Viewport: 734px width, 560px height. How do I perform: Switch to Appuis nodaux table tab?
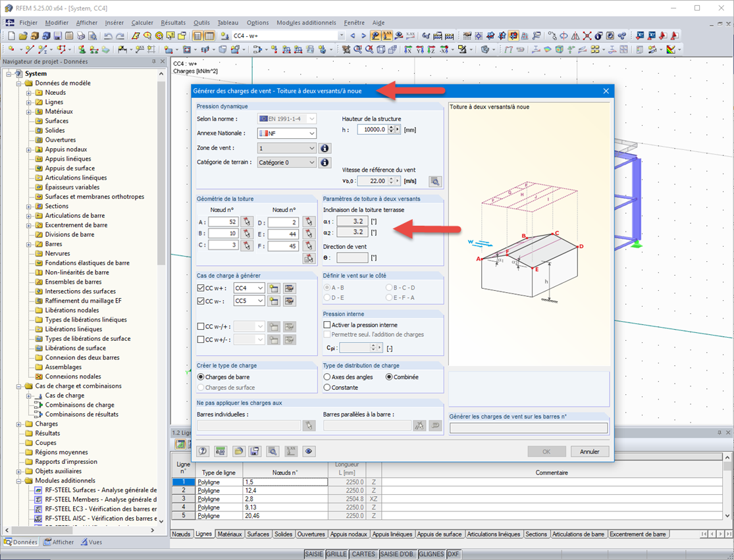pyautogui.click(x=348, y=534)
